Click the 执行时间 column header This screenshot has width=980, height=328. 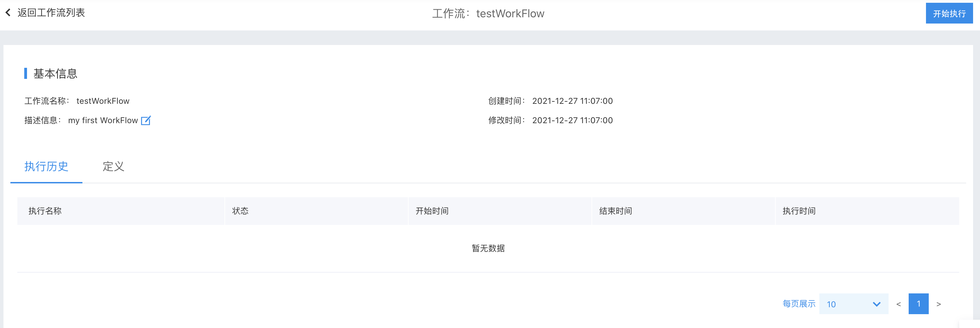tap(799, 211)
